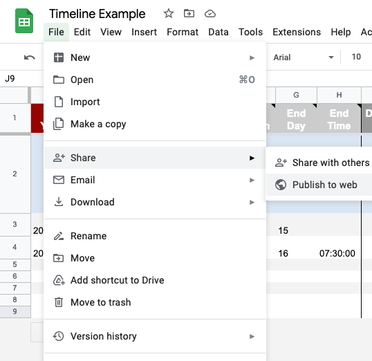Click the envelope icon beside Email
372x361 pixels.
[x=59, y=180]
